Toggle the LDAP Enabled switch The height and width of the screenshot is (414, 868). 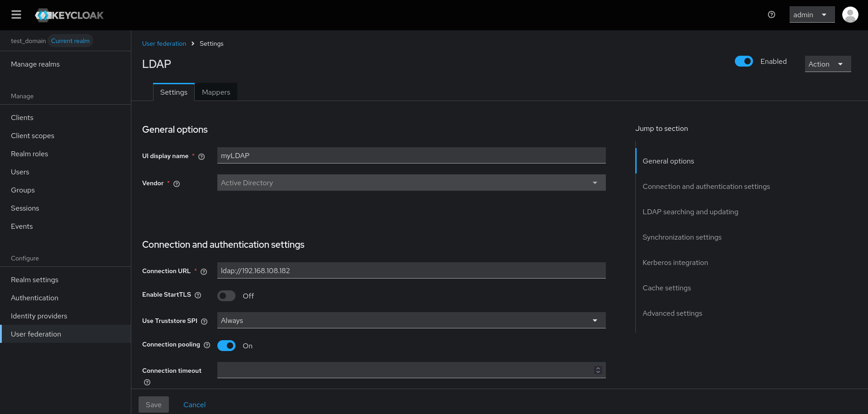[743, 61]
